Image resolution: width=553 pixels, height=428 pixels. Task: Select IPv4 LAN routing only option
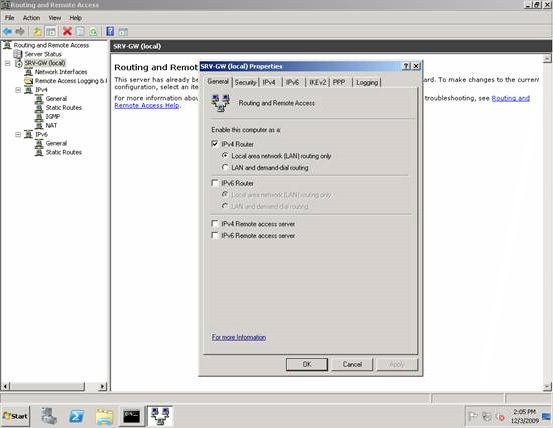(225, 155)
